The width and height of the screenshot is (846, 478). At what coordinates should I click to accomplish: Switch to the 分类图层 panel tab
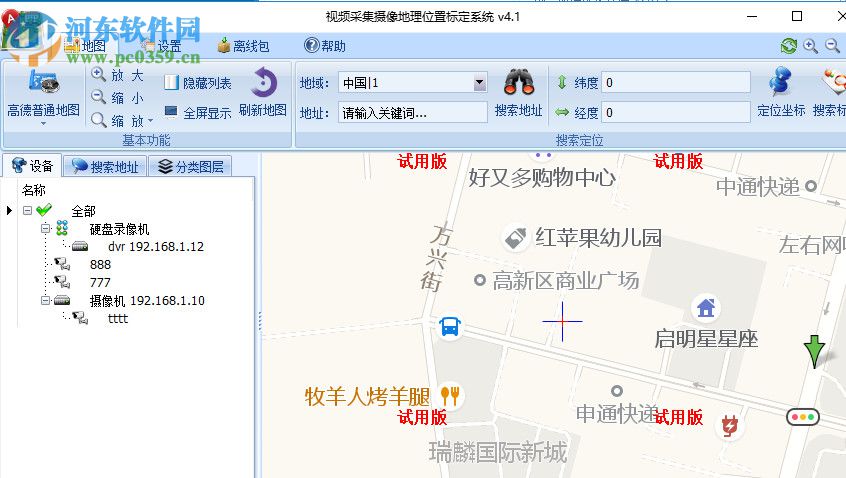(190, 167)
